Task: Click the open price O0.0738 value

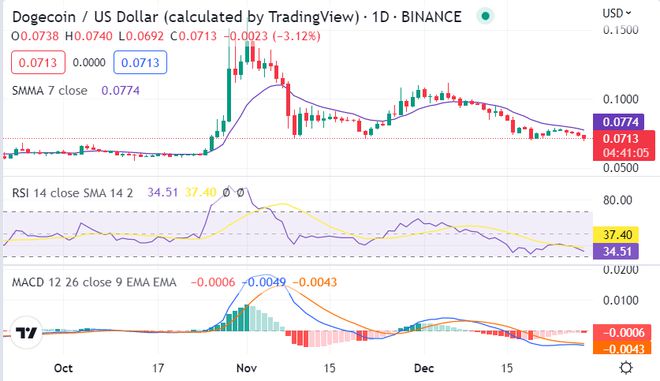Action: coord(35,36)
